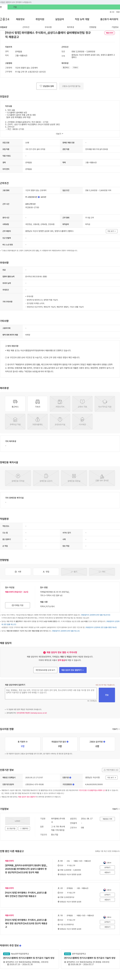
Task: Click the 기타 screening method tile
Action: [102, 572]
